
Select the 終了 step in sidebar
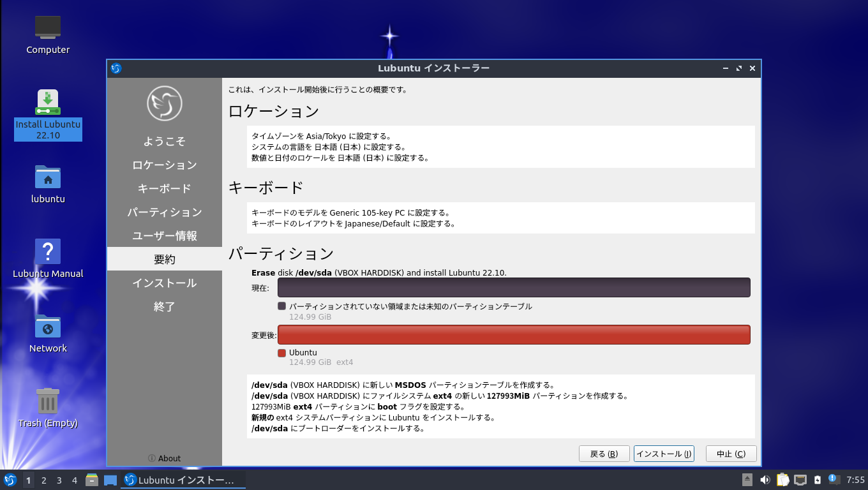[165, 306]
